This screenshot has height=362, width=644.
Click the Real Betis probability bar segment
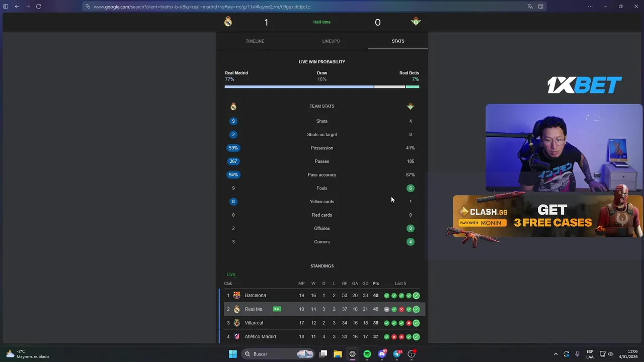[413, 87]
